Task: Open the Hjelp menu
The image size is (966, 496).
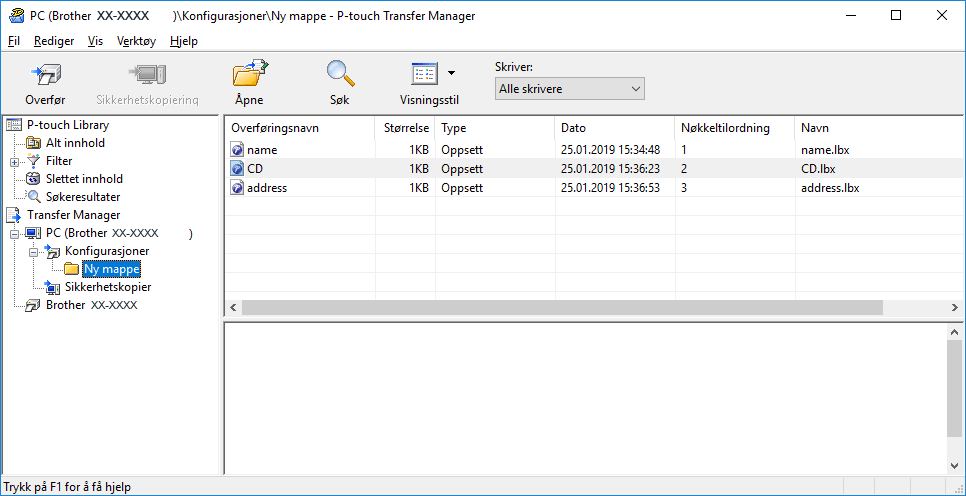Action: 184,41
